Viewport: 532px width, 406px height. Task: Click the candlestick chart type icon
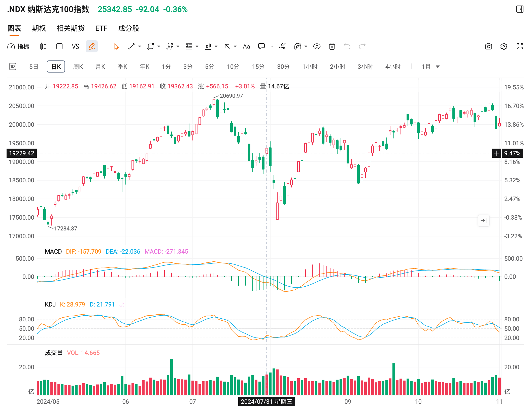click(43, 46)
